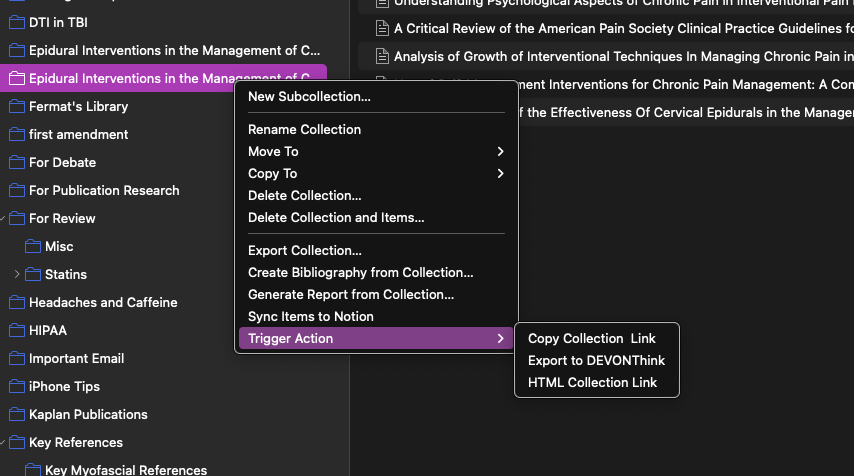Image resolution: width=854 pixels, height=476 pixels.
Task: Click Create Bibliography from Collection
Action: coord(360,272)
